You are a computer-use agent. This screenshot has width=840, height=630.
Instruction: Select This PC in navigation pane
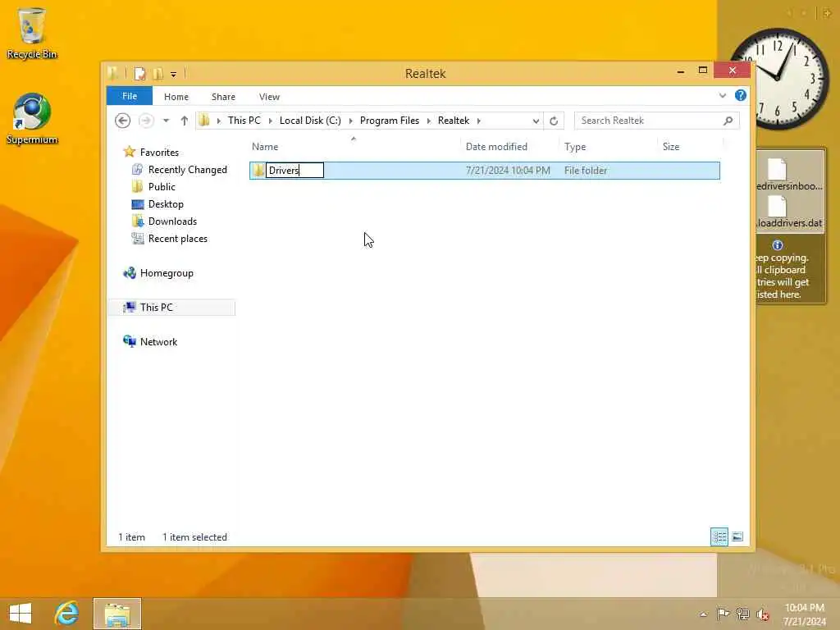click(156, 307)
